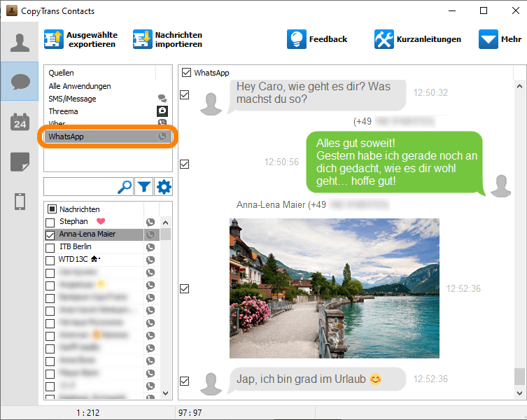Click WhatsApp icon beside ITB Berlin
Screen dimensions: 527x420
(x=150, y=248)
